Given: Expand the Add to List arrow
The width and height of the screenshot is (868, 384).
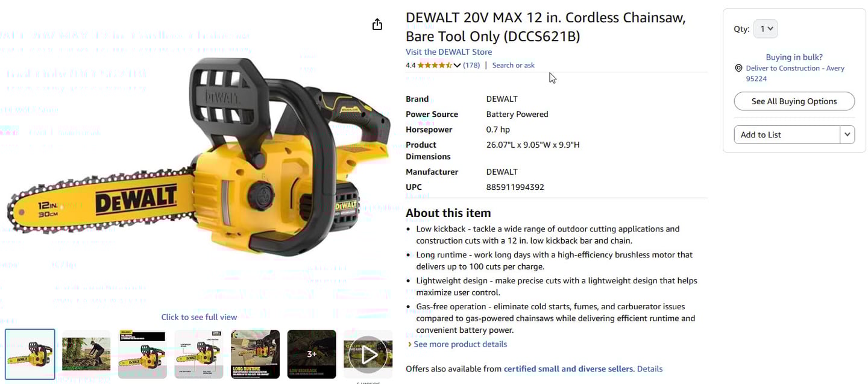Looking at the screenshot, I should point(848,134).
